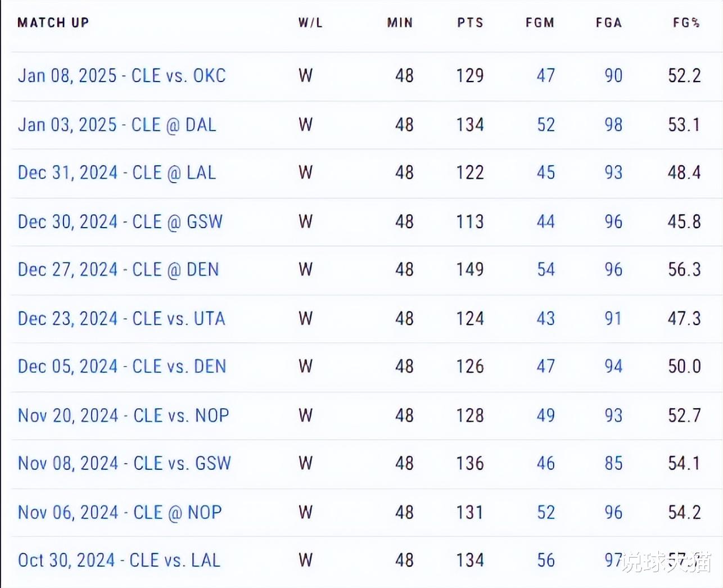
Task: Sort by the FGM column header
Action: click(x=540, y=23)
